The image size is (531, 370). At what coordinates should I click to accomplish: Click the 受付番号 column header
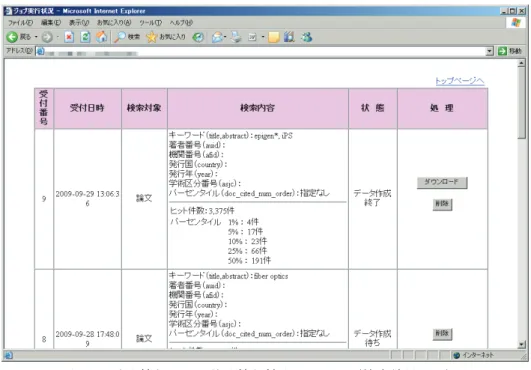tap(44, 108)
